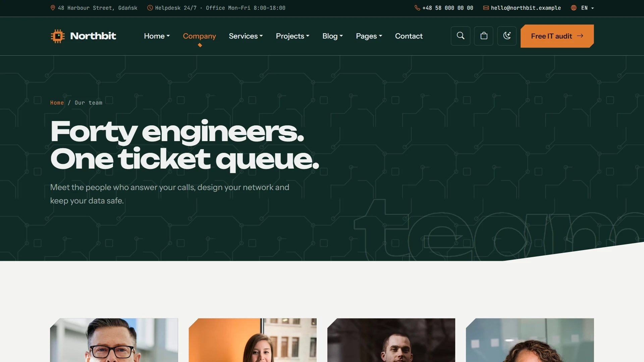The height and width of the screenshot is (362, 644).
Task: Click the globe language icon
Action: [x=574, y=8]
